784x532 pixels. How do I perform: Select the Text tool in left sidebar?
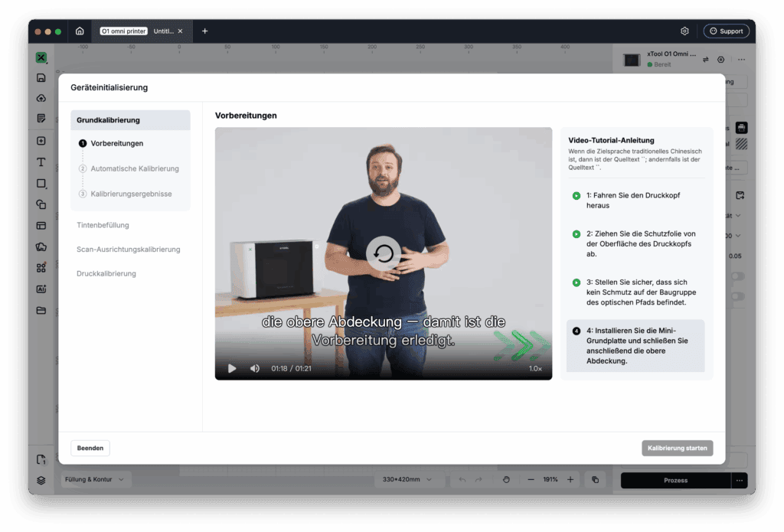click(41, 162)
